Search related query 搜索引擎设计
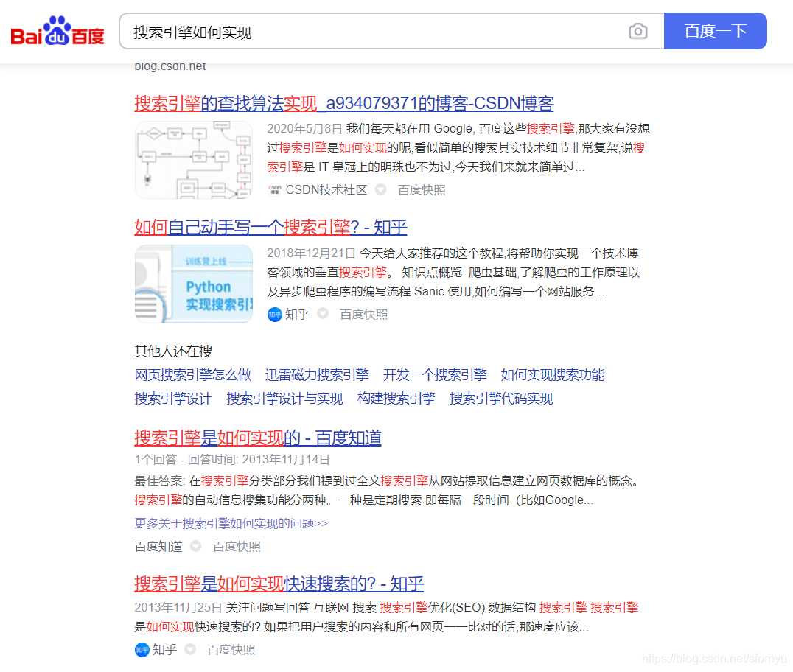The width and height of the screenshot is (793, 672). click(x=173, y=399)
